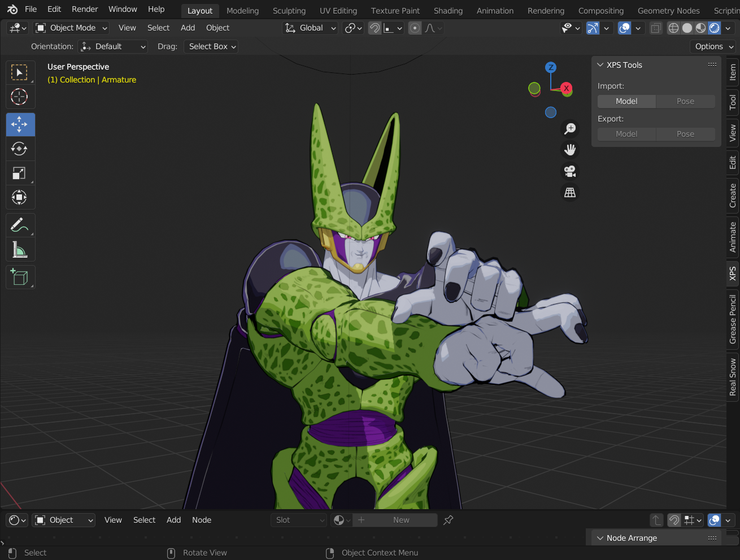Select the Move tool
The height and width of the screenshot is (560, 740).
(x=20, y=124)
